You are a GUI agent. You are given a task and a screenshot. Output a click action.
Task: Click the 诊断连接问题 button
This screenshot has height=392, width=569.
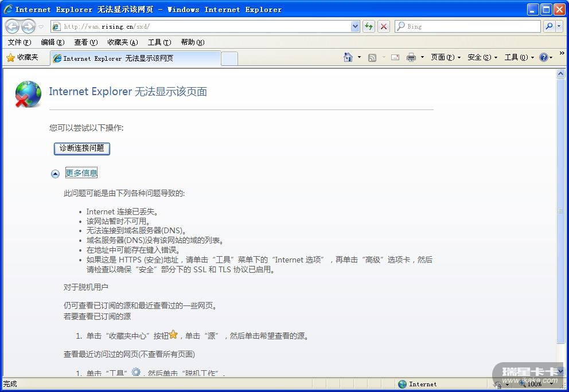tap(81, 148)
